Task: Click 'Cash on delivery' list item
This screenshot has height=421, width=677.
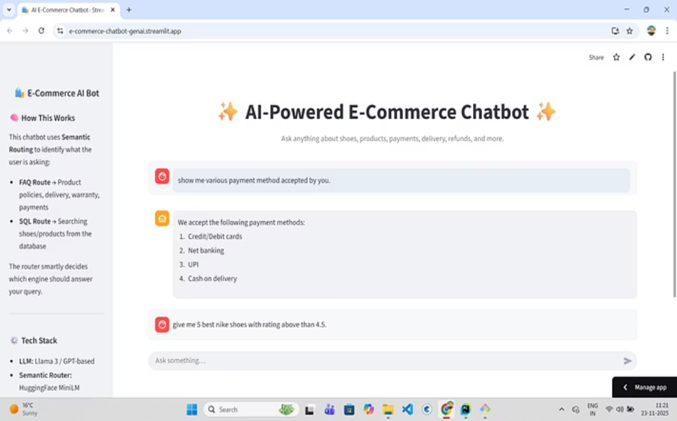Action: (212, 279)
